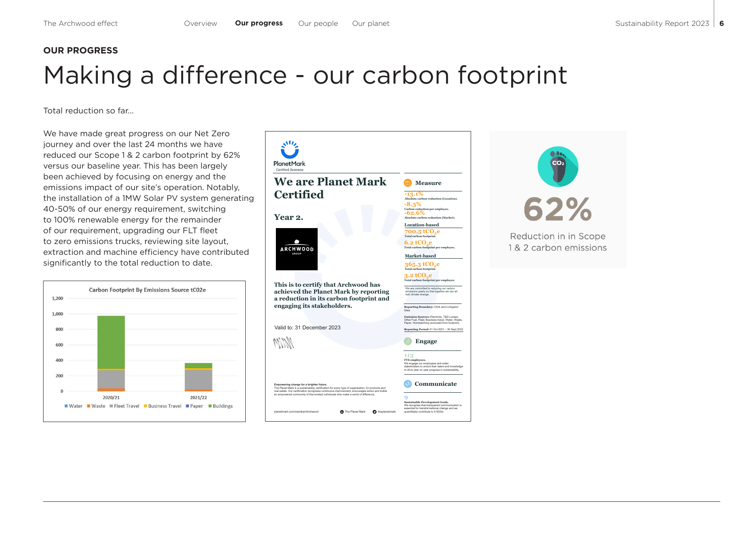Click the Market-based label
The width and height of the screenshot is (756, 535).
pyautogui.click(x=420, y=256)
